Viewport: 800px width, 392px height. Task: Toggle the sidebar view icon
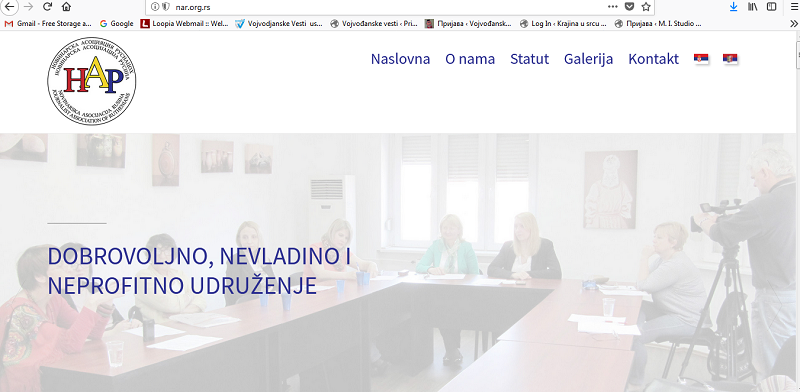point(771,7)
